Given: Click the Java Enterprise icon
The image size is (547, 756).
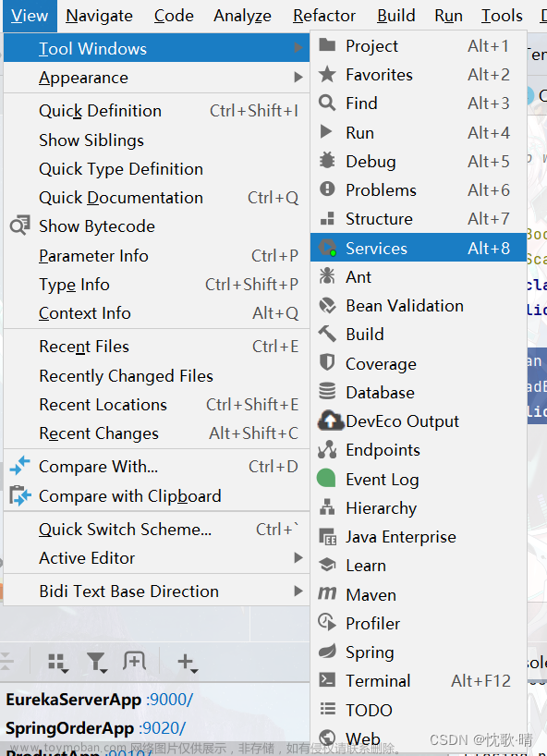Looking at the screenshot, I should 328,536.
